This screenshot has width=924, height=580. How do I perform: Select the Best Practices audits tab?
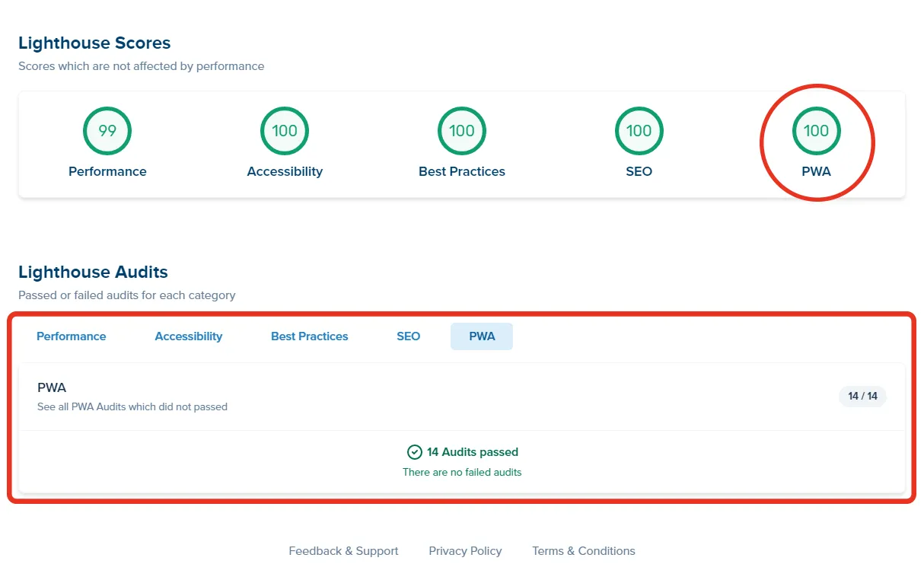310,336
